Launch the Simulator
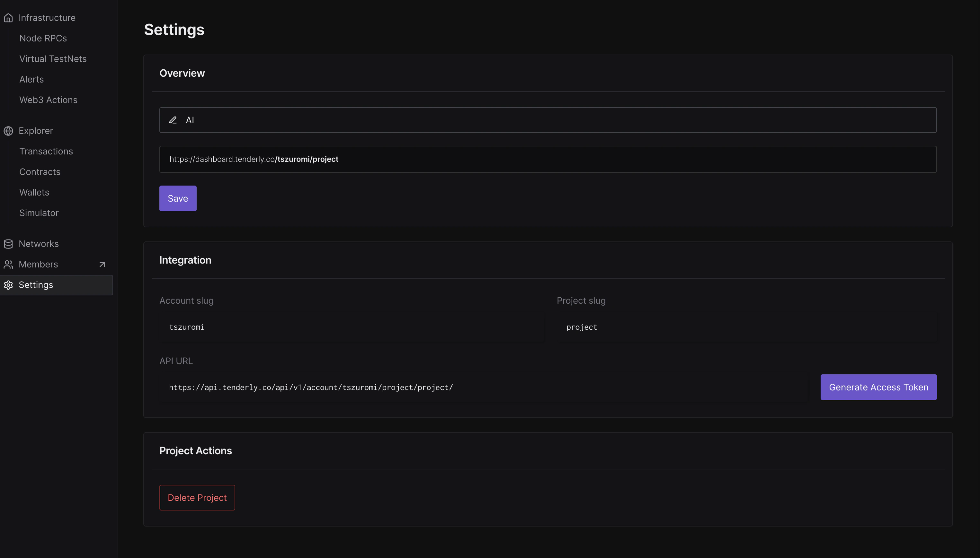This screenshot has width=980, height=558. [39, 213]
